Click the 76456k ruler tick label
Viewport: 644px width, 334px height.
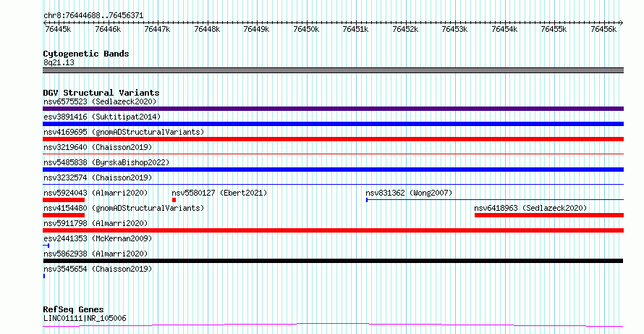pos(603,29)
